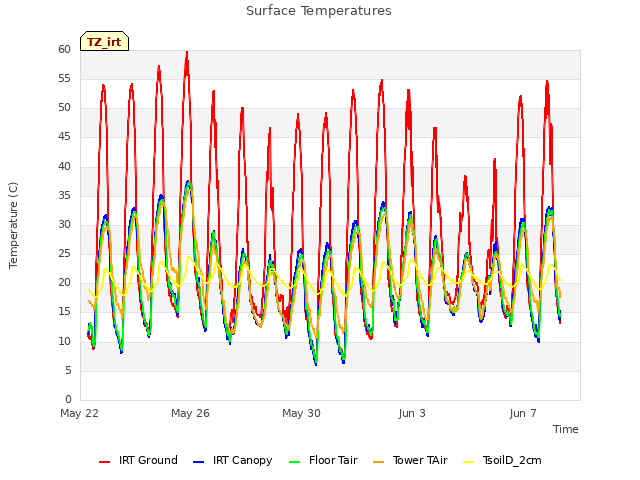Click the 60 y-axis tick label
This screenshot has height=480, width=640.
tap(64, 49)
